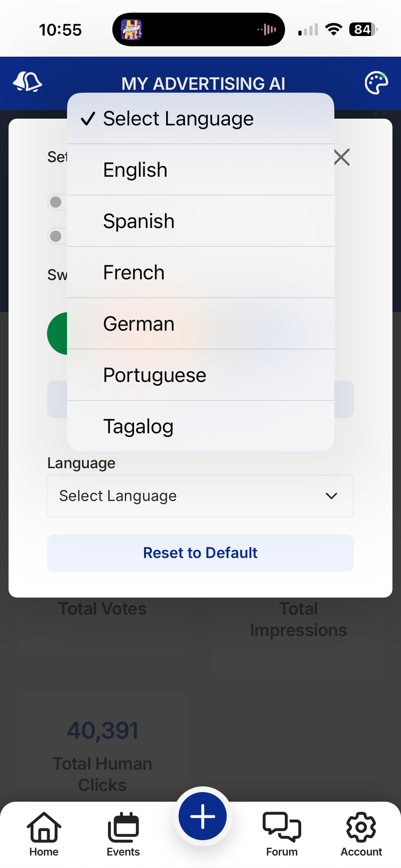Screen dimensions: 401x868
Task: Tap the green circular color swatch
Action: (x=58, y=334)
